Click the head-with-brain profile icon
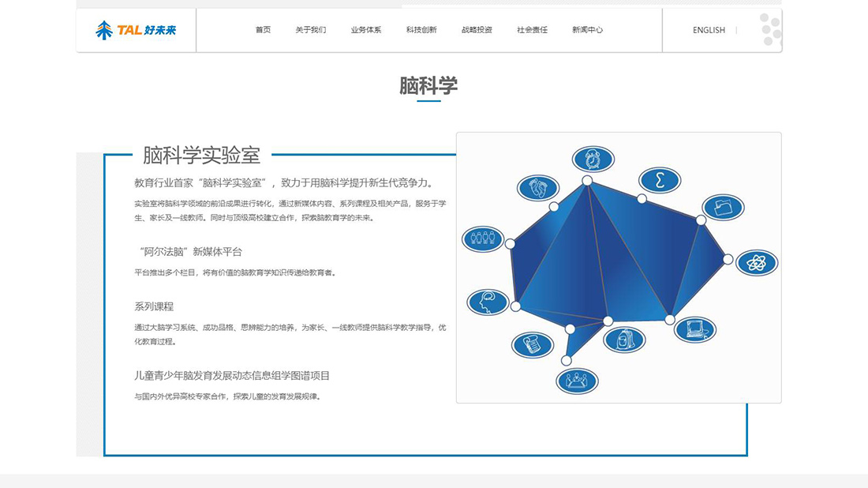The width and height of the screenshot is (868, 488). tap(488, 302)
